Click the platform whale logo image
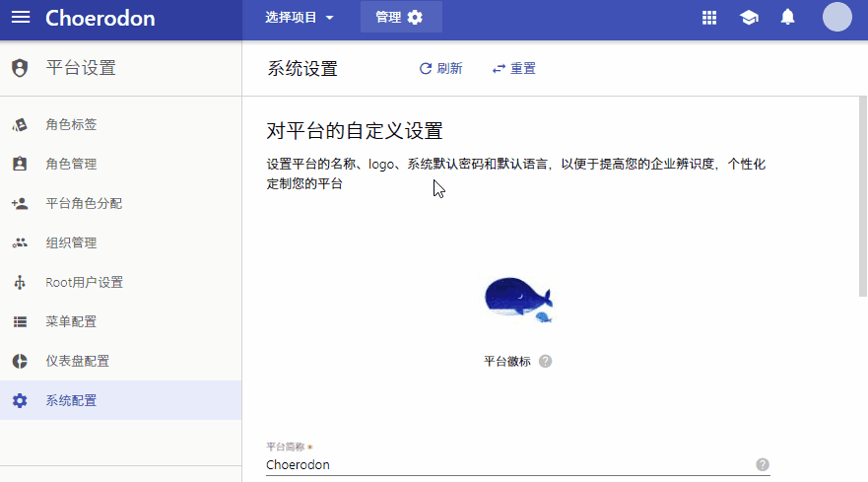The image size is (868, 482). (518, 300)
